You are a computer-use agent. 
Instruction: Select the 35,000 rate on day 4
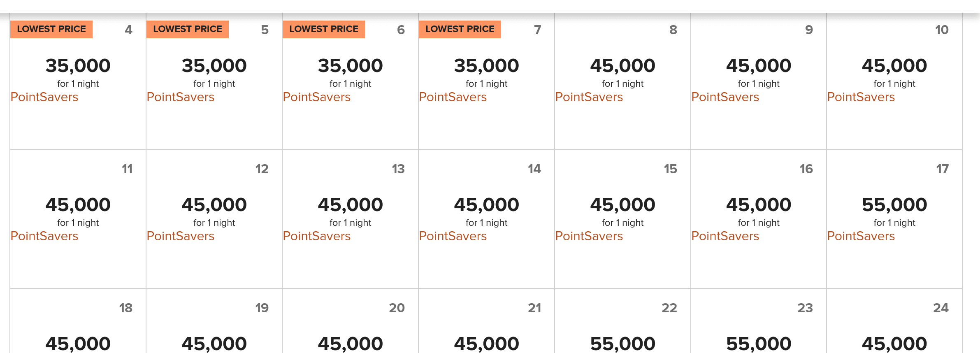[x=78, y=66]
